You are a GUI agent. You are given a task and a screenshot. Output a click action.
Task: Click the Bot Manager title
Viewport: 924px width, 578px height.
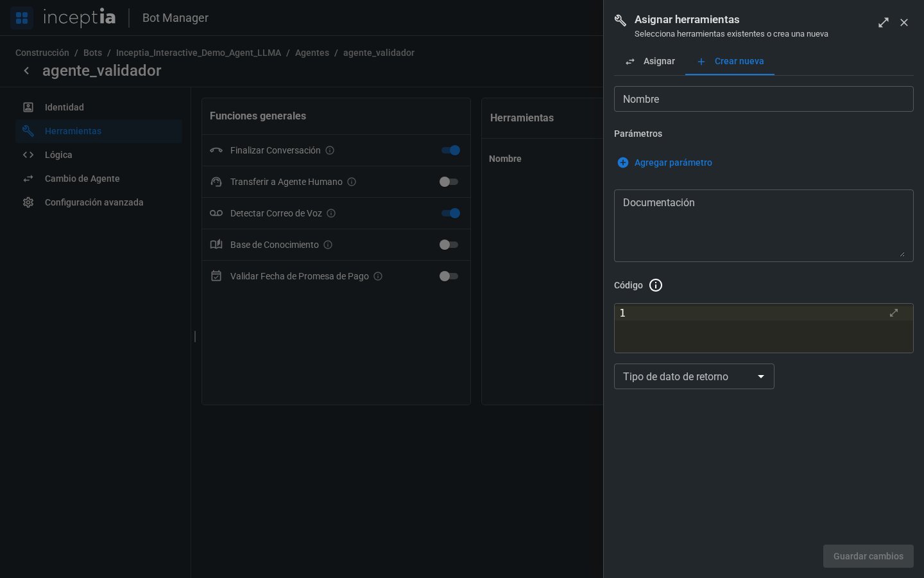[175, 18]
